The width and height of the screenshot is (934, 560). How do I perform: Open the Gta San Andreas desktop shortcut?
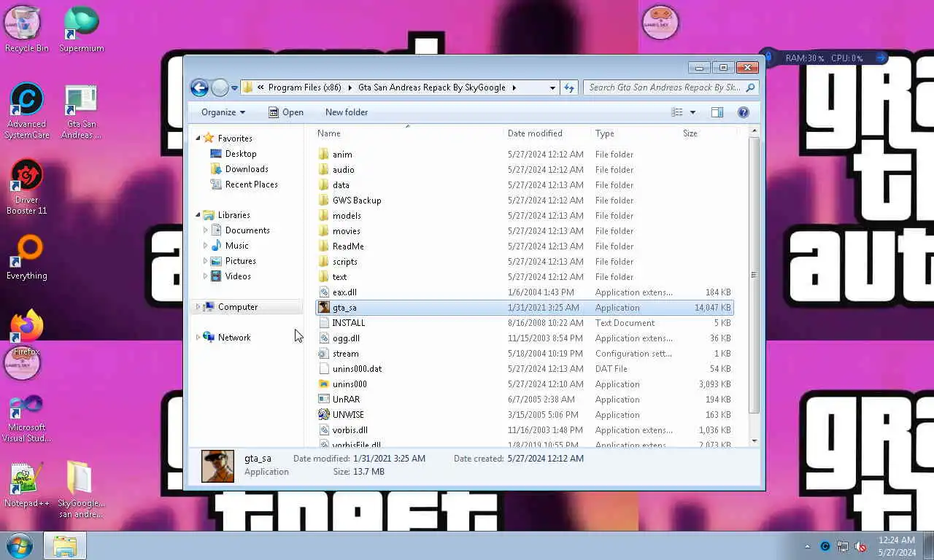click(81, 111)
